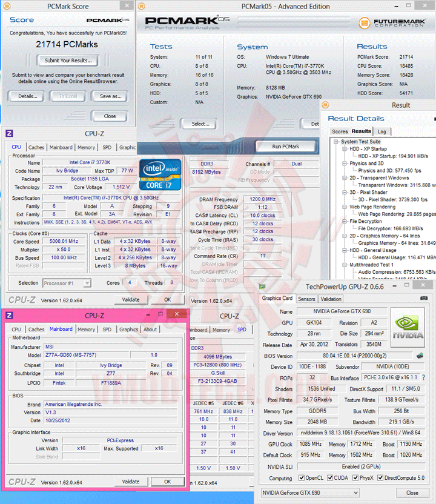Image resolution: width=436 pixels, height=504 pixels.
Task: Click the Futuremark orange logo icon
Action: tap(364, 23)
